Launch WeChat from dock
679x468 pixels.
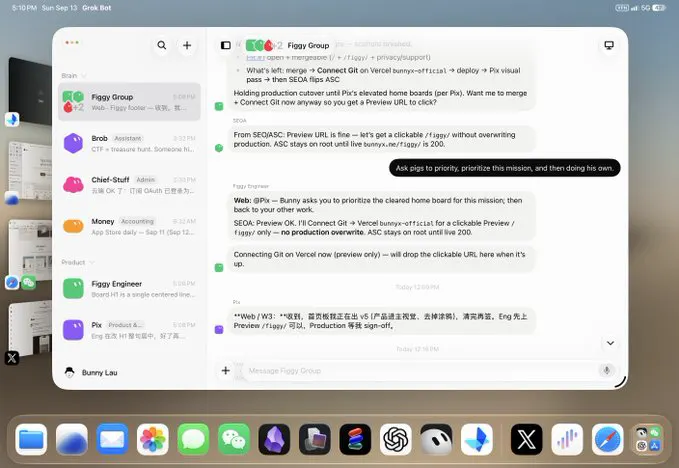234,439
